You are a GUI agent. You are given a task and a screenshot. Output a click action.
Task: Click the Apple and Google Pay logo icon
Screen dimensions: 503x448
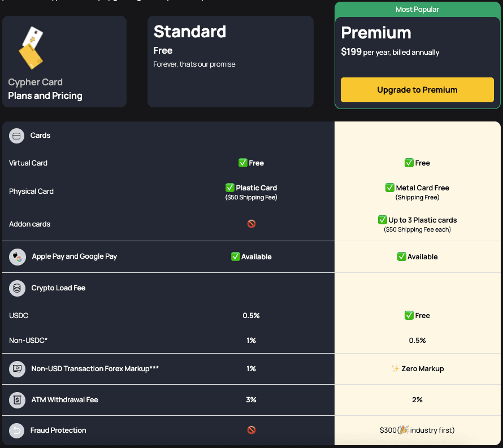18,257
